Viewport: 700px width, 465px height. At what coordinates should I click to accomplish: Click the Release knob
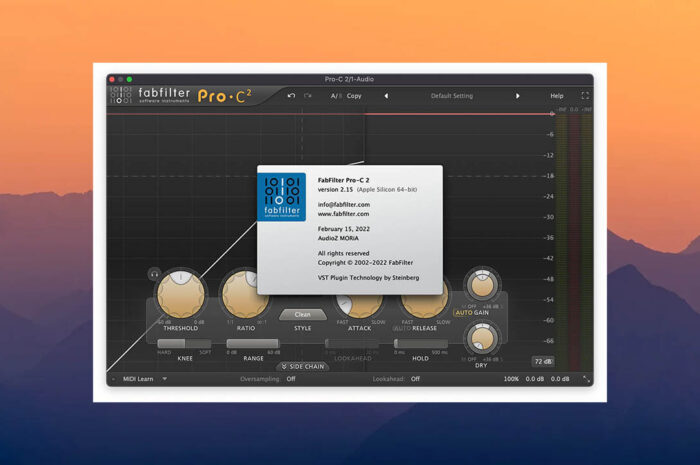[425, 306]
